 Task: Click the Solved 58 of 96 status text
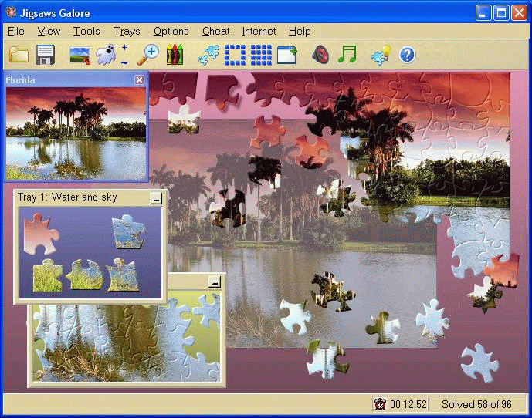[x=476, y=404]
